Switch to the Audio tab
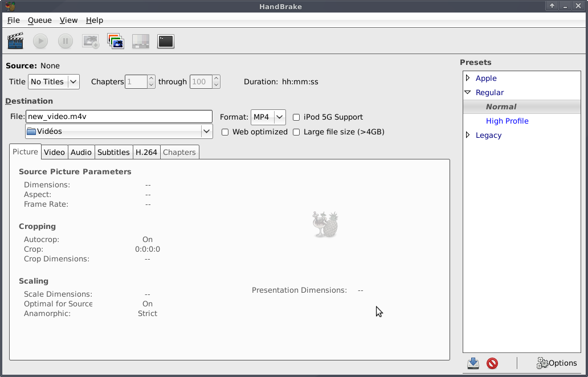This screenshot has width=588, height=377. 81,152
